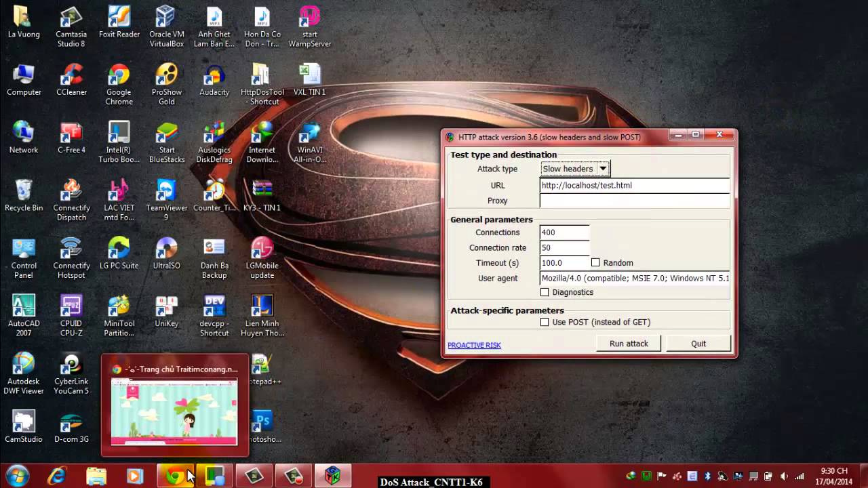Select the Camtasia Studio 8 desktop icon
The width and height of the screenshot is (868, 488).
coord(71,27)
